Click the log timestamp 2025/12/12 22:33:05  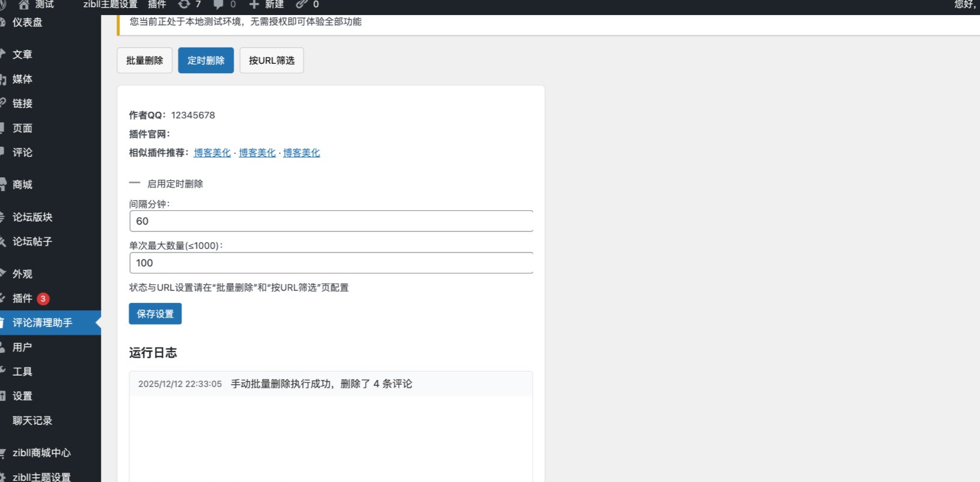click(180, 384)
